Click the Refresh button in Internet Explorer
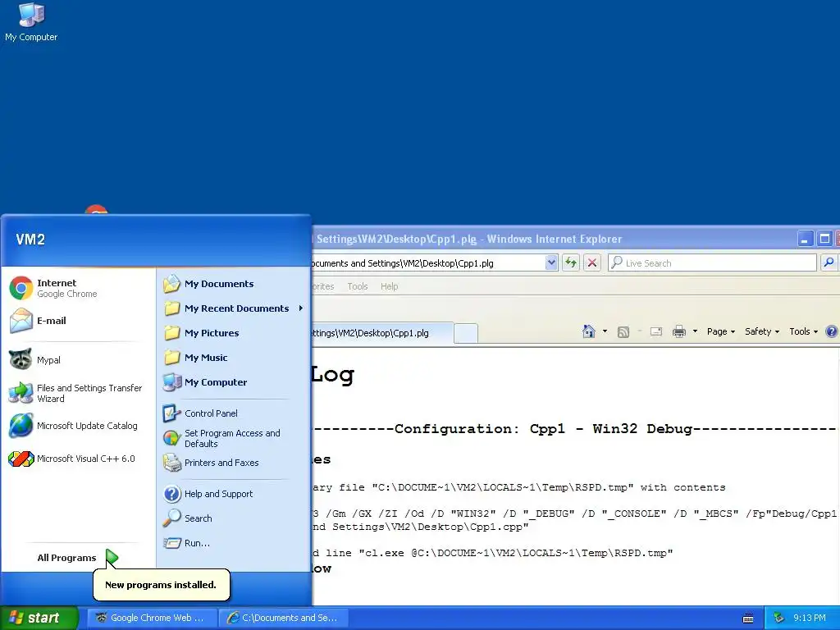 point(571,262)
